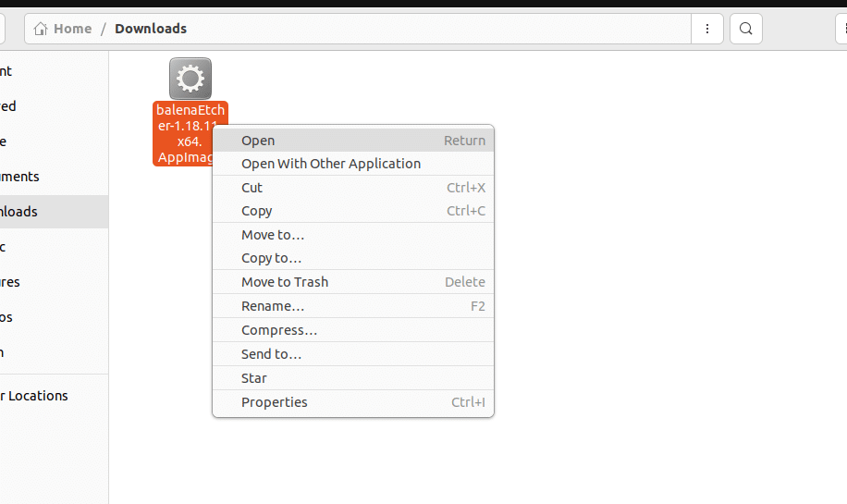Viewport: 847px width, 504px height.
Task: Click the Downloads path segment
Action: tap(151, 29)
